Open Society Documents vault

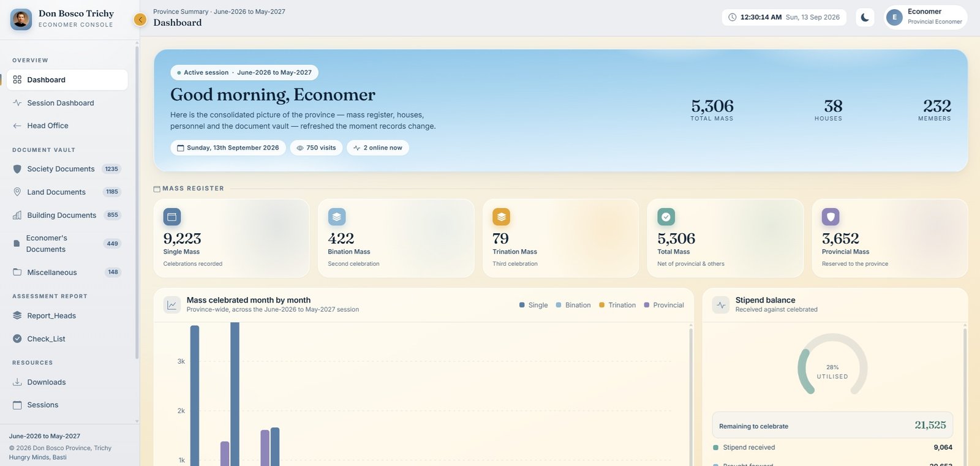click(x=67, y=169)
